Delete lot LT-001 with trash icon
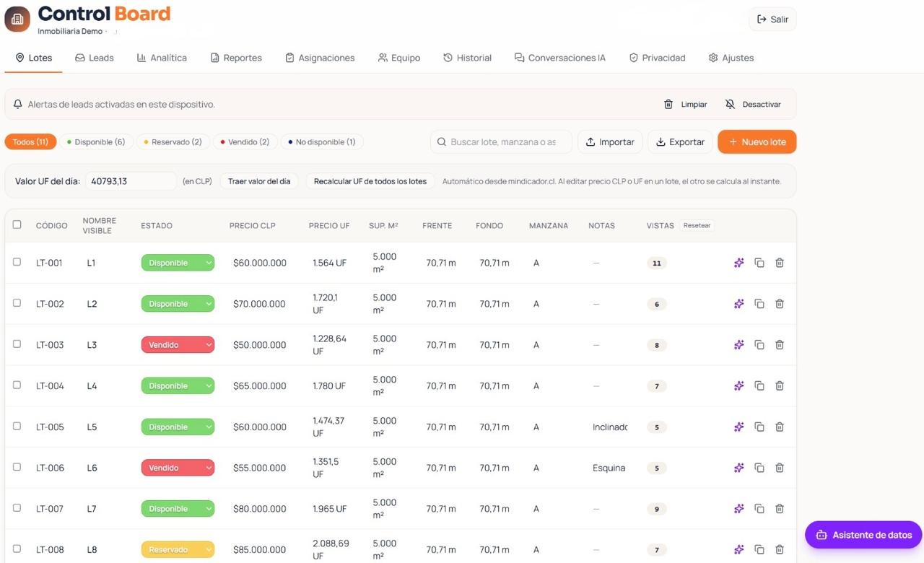 click(x=780, y=263)
